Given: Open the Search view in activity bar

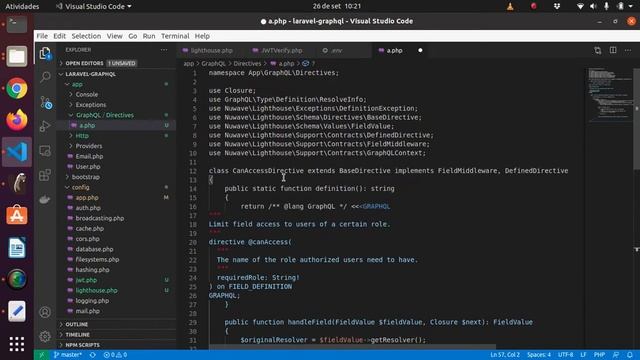Looking at the screenshot, I should (45, 77).
